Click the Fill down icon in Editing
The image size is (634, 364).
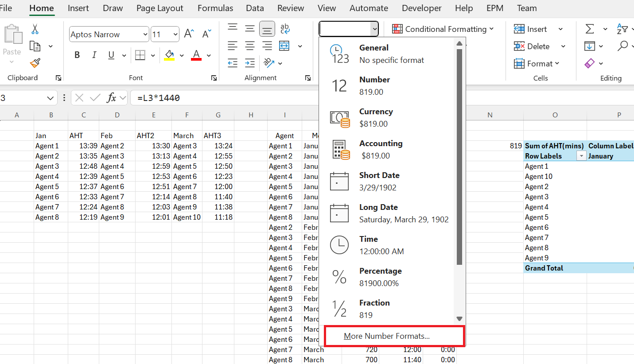[590, 46]
